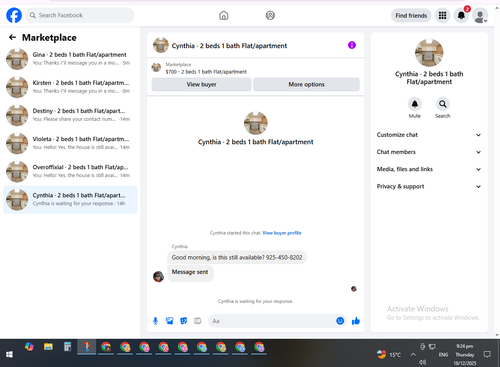Open the Overoffixial conversation
500x367 pixels.
pyautogui.click(x=70, y=171)
